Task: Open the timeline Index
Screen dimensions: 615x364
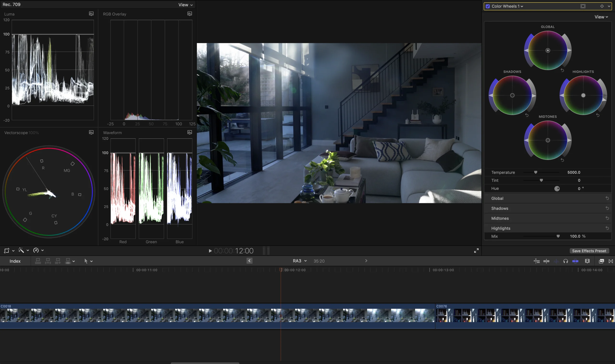Action: [x=15, y=261]
